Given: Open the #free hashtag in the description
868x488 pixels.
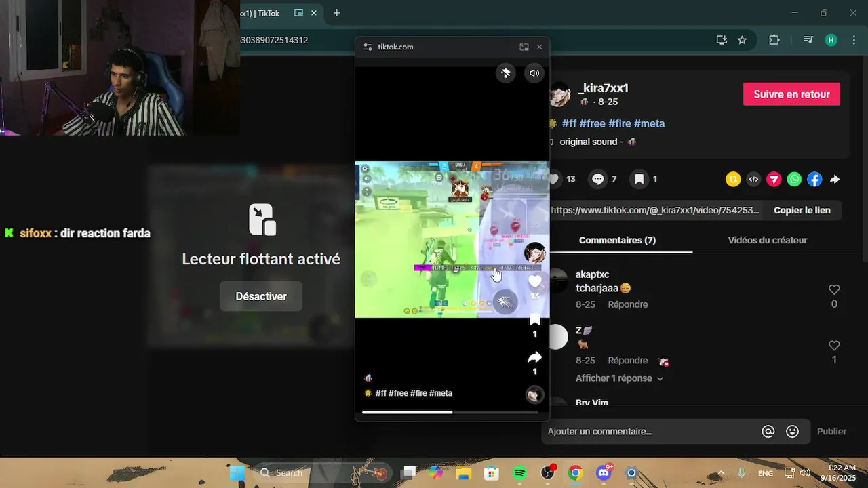Looking at the screenshot, I should 592,123.
